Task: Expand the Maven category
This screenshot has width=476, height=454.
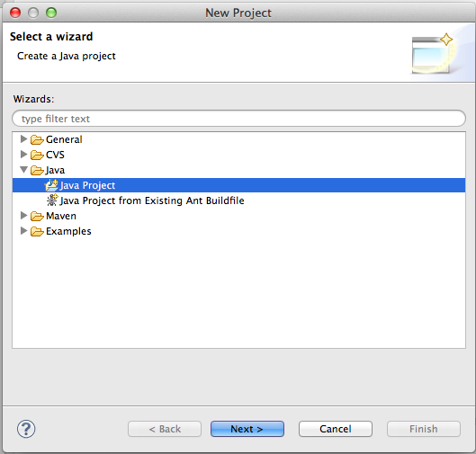Action: click(x=23, y=216)
